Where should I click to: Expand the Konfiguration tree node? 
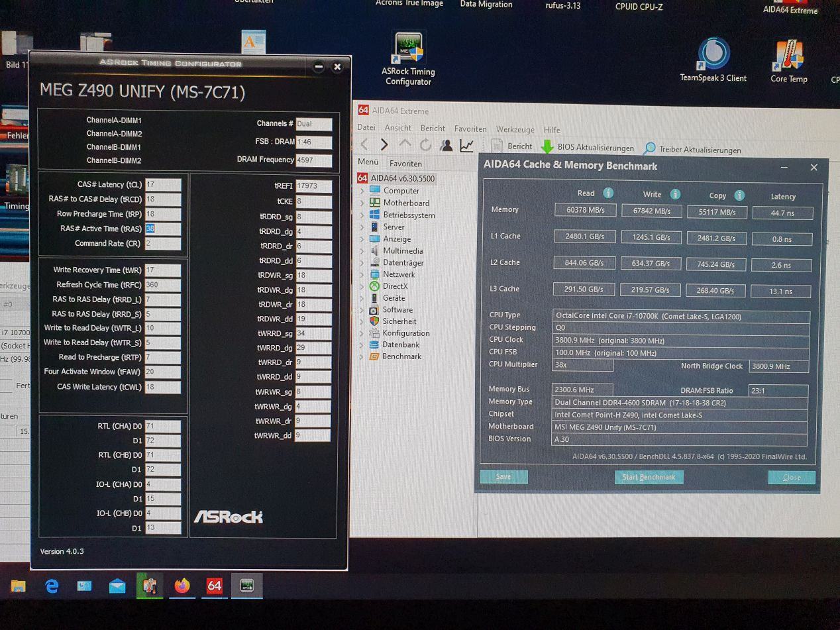coord(362,333)
